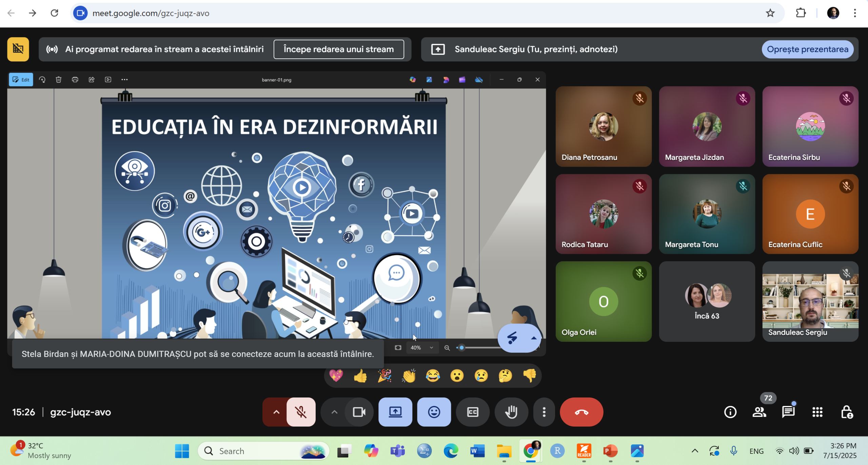The width and height of the screenshot is (868, 465).
Task: Open the 40% zoom level dropdown
Action: (422, 348)
